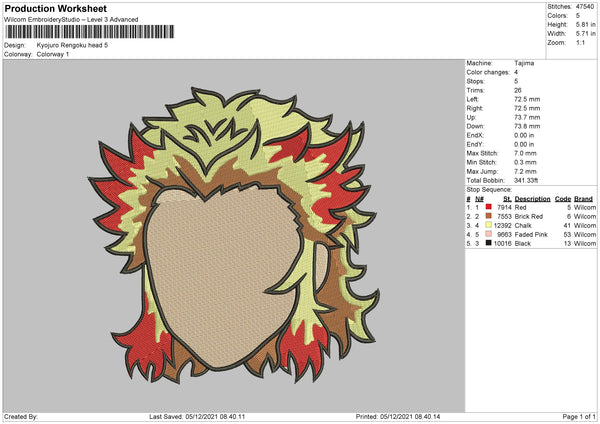Click the worksheet barcode
This screenshot has height=424, width=600.
tap(90, 32)
